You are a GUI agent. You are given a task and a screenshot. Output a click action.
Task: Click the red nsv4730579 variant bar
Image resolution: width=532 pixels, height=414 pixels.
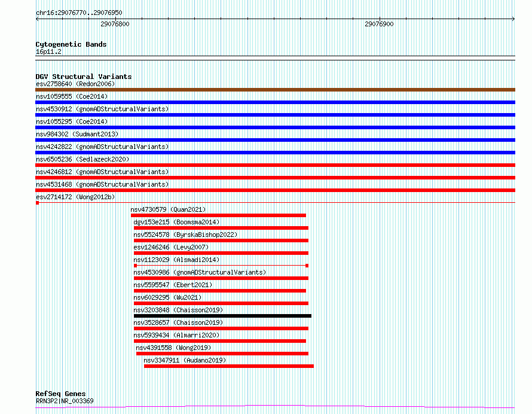219,215
